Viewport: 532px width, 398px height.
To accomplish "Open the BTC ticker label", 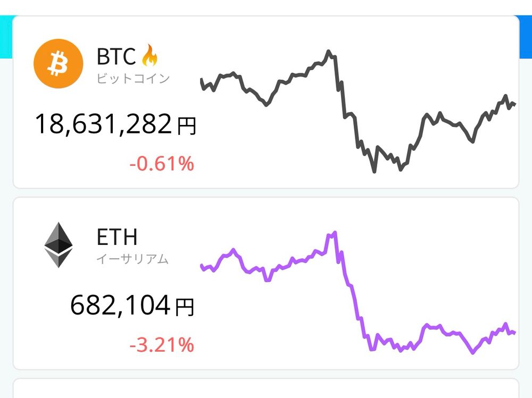I will click(116, 56).
